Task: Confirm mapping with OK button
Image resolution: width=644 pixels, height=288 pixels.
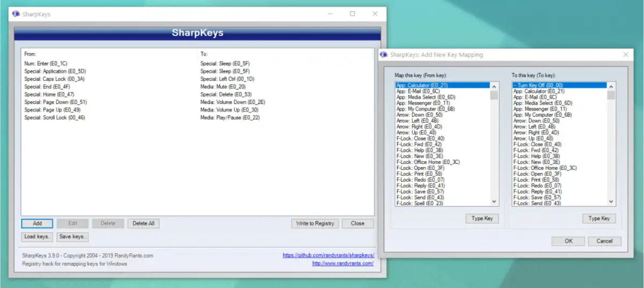Action: point(569,241)
